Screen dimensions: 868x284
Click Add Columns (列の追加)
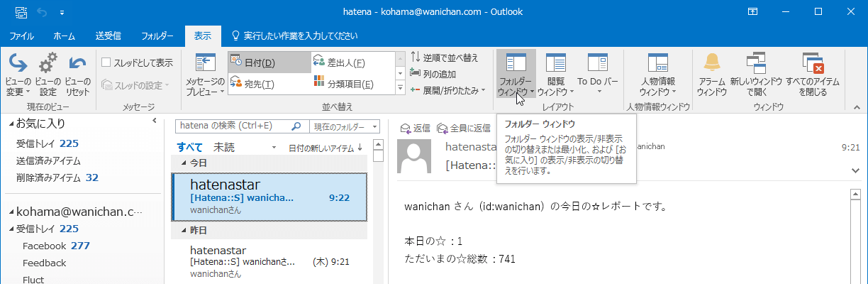point(433,74)
